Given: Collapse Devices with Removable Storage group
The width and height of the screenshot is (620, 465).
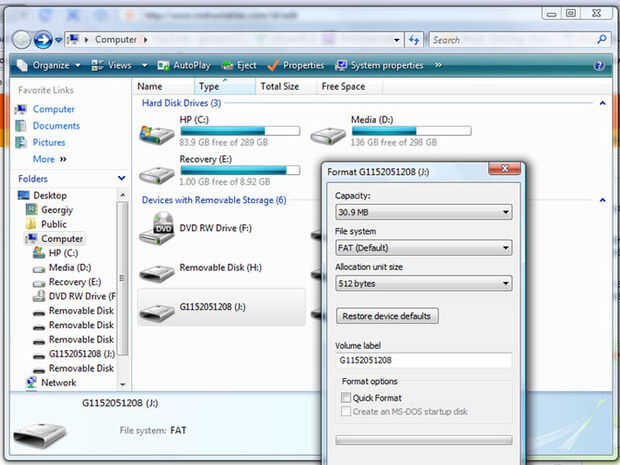Looking at the screenshot, I should point(603,200).
